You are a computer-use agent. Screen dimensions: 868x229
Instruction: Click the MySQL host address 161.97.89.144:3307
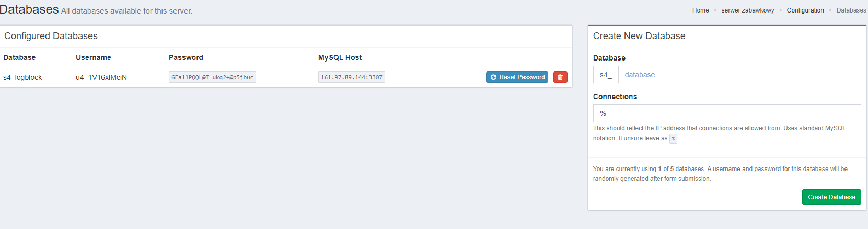point(351,78)
